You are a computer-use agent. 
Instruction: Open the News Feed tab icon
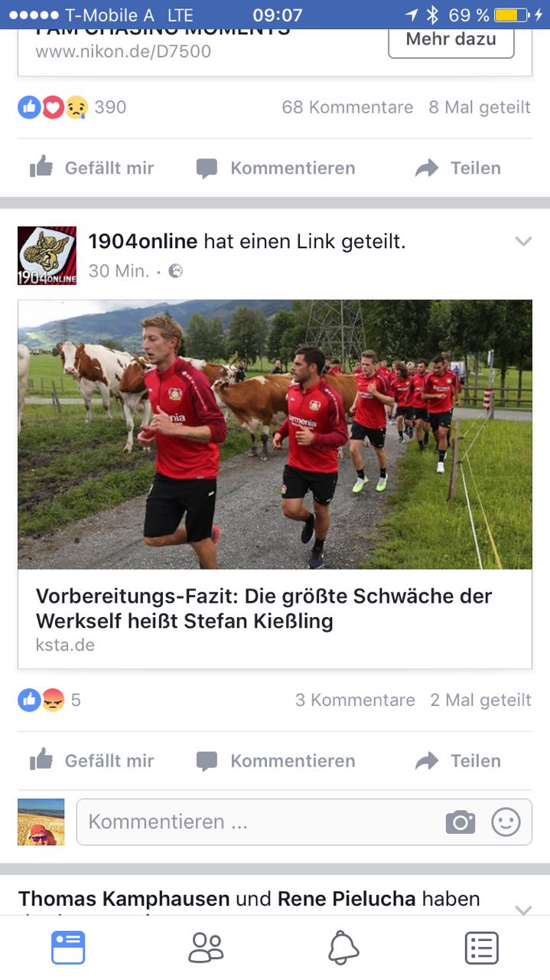[x=68, y=948]
